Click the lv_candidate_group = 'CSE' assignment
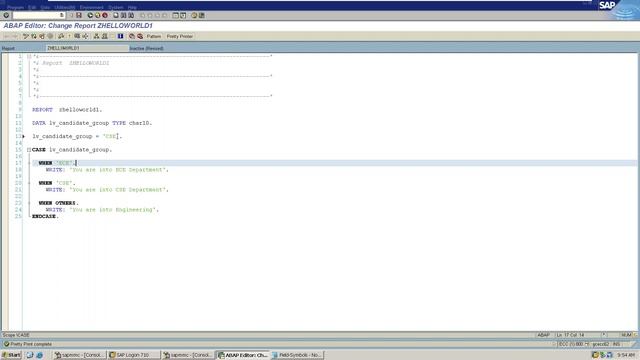640x360 pixels. click(77, 136)
